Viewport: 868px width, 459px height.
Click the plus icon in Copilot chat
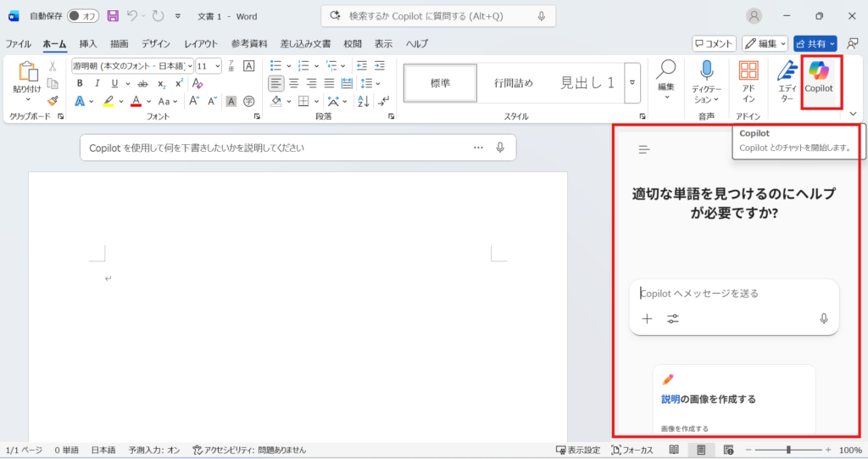(648, 319)
